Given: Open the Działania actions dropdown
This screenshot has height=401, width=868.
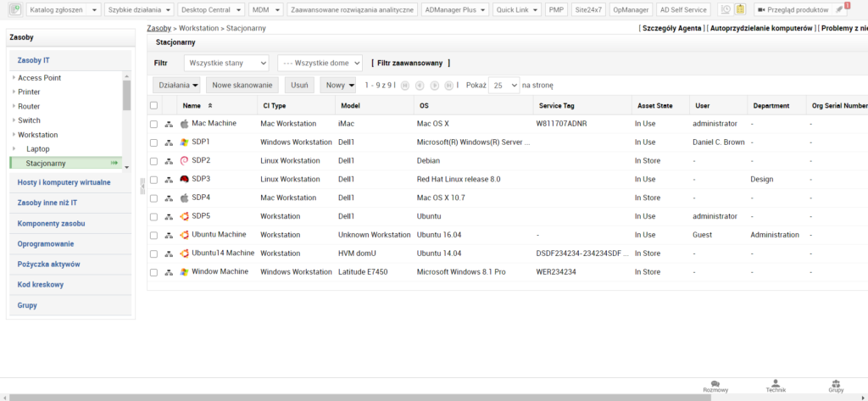Looking at the screenshot, I should (x=178, y=85).
